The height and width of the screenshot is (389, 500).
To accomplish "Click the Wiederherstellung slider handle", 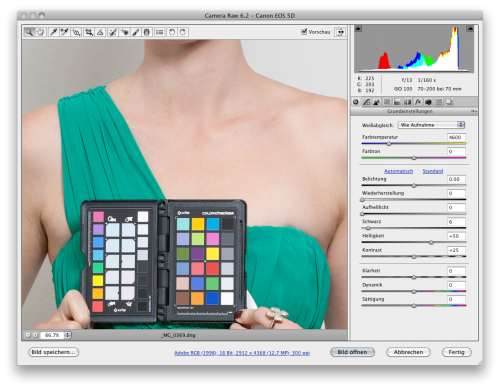I will pyautogui.click(x=362, y=200).
